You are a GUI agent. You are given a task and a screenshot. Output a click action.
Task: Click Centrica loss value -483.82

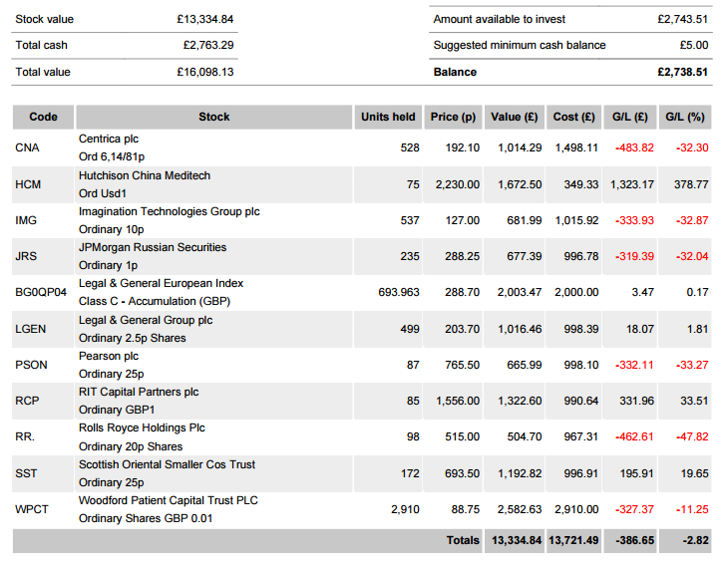pos(634,147)
